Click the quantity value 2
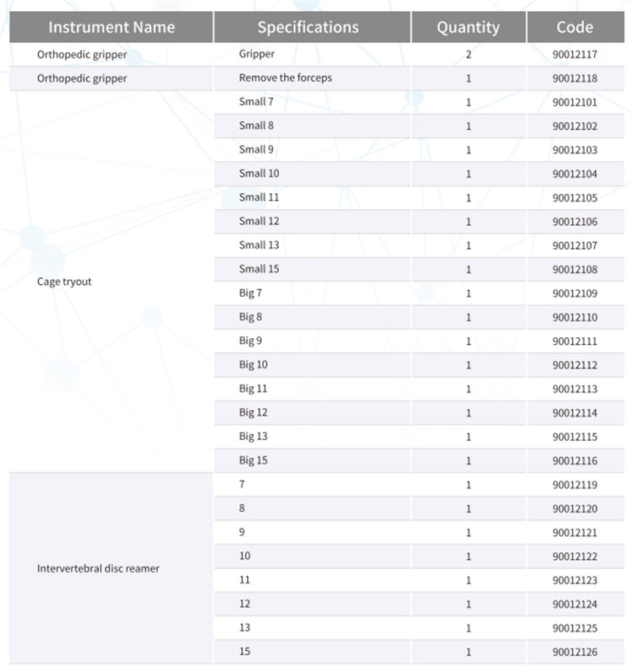This screenshot has width=632, height=672. coord(469,55)
